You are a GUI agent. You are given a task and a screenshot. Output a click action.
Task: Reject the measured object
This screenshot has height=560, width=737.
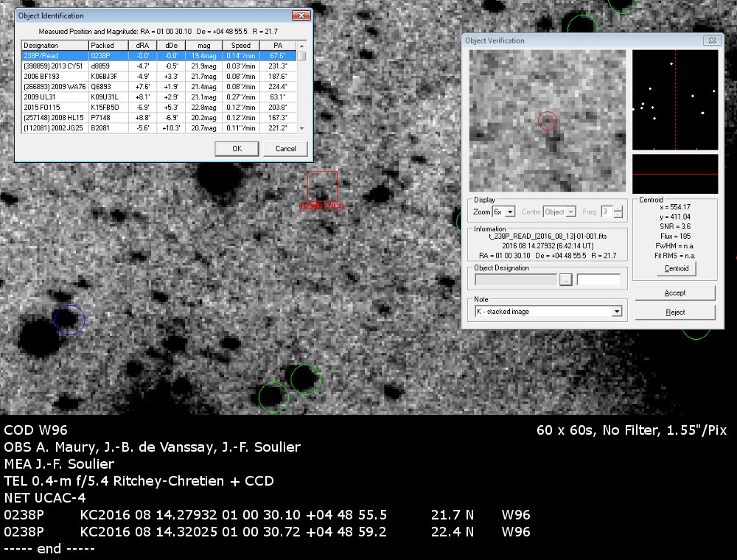[x=674, y=312]
